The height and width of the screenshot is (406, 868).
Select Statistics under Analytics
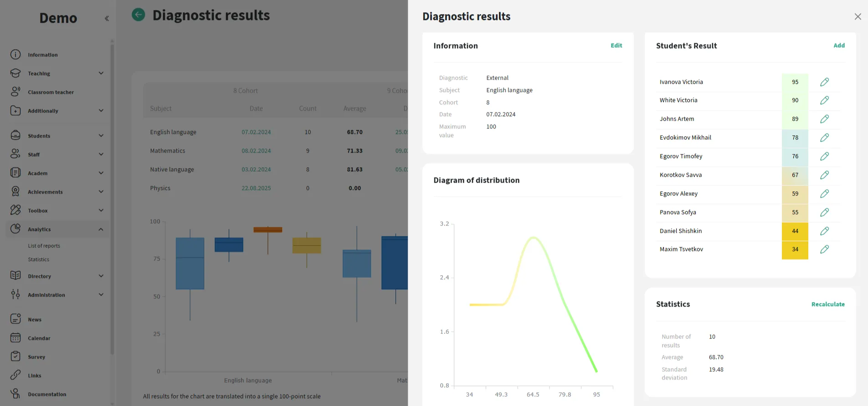tap(38, 260)
